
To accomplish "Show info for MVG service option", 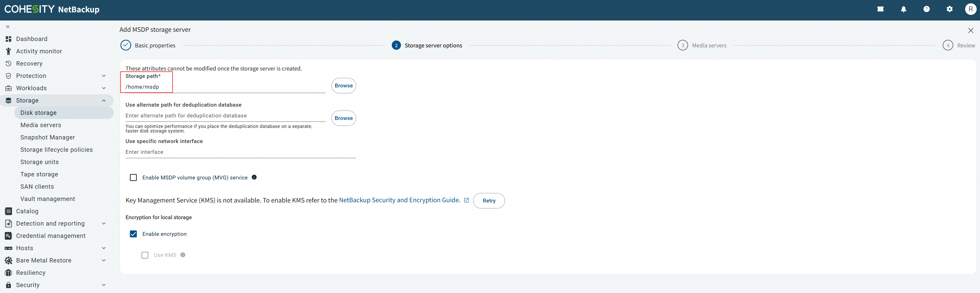I will (254, 177).
